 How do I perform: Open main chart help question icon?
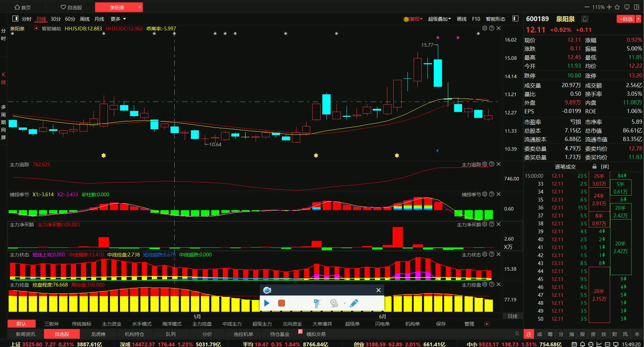coord(491,28)
